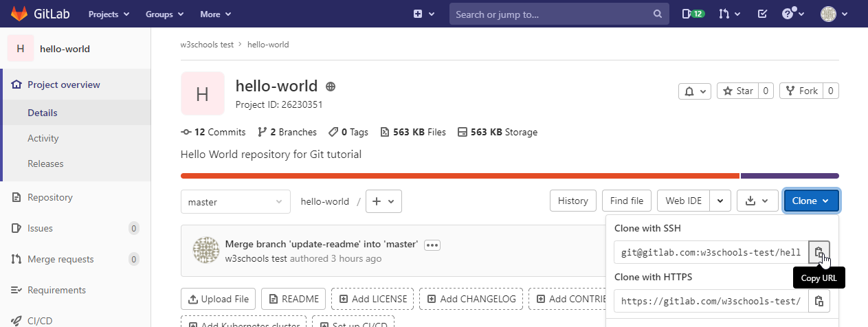Copy the SSH clone URL
868x327 pixels.
coord(819,252)
